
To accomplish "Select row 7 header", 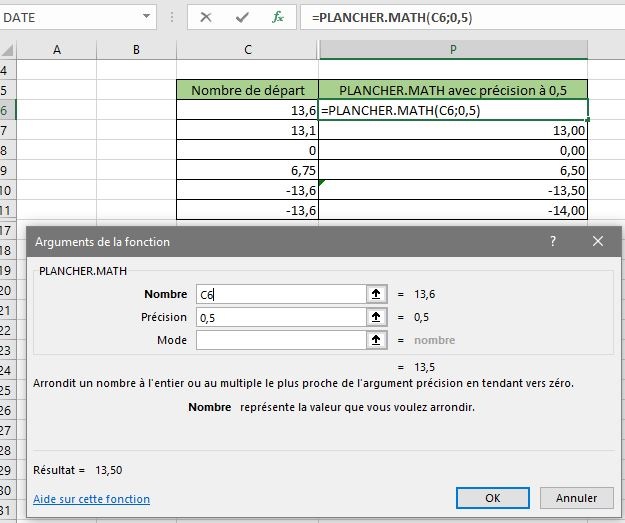I will [8, 131].
